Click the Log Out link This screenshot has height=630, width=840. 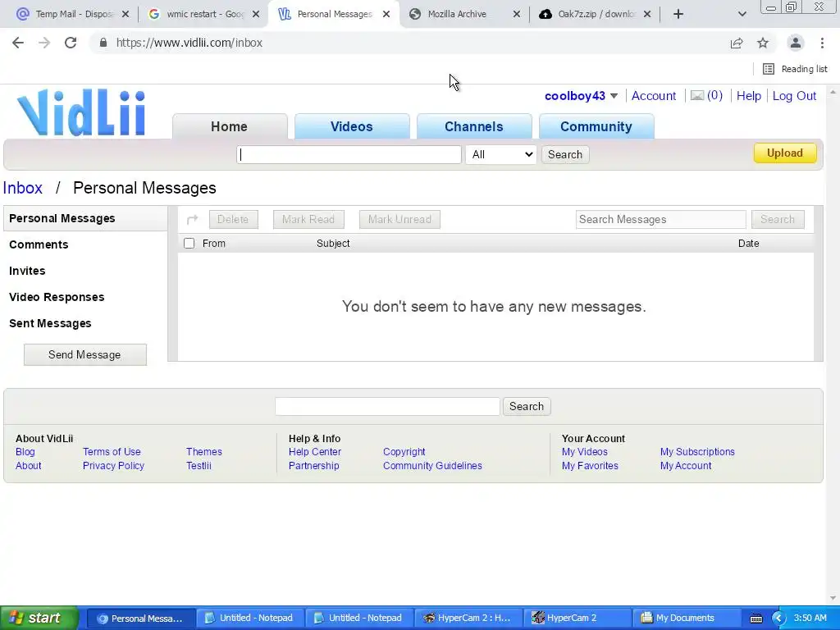tap(794, 96)
